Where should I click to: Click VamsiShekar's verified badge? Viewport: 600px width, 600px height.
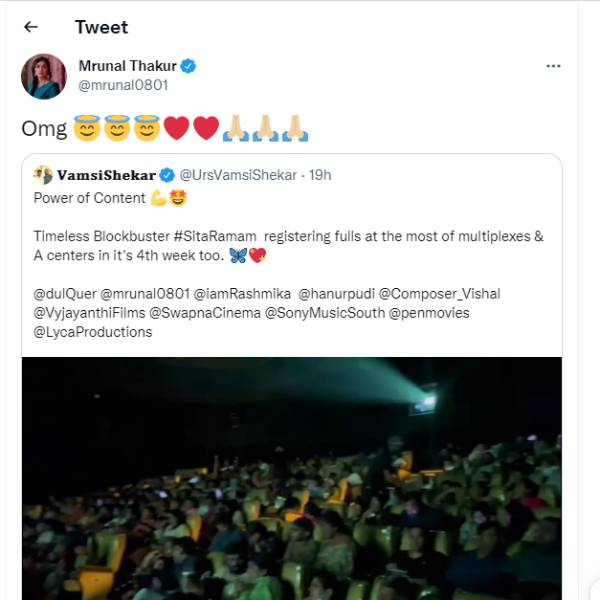pyautogui.click(x=168, y=175)
